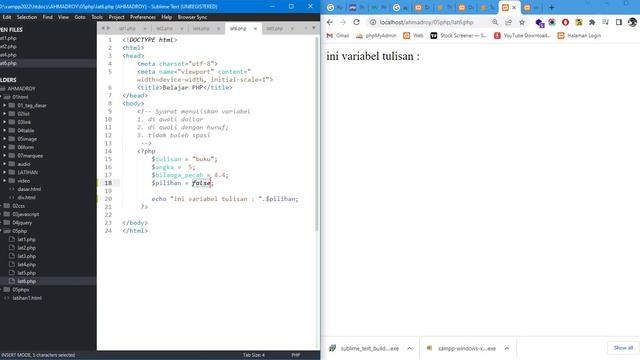Bookmark this page with the star icon
This screenshot has width=640, height=360.
(522, 22)
